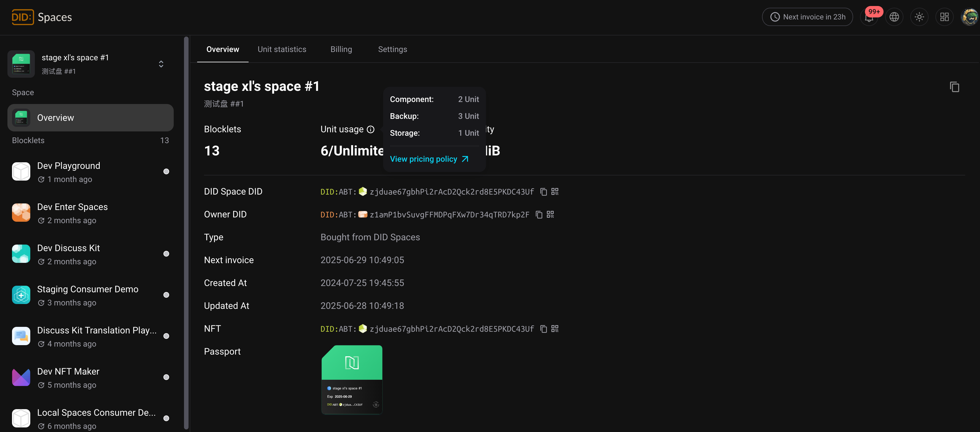Viewport: 980px width, 432px height.
Task: Switch to the Unit statistics tab
Action: tap(281, 49)
